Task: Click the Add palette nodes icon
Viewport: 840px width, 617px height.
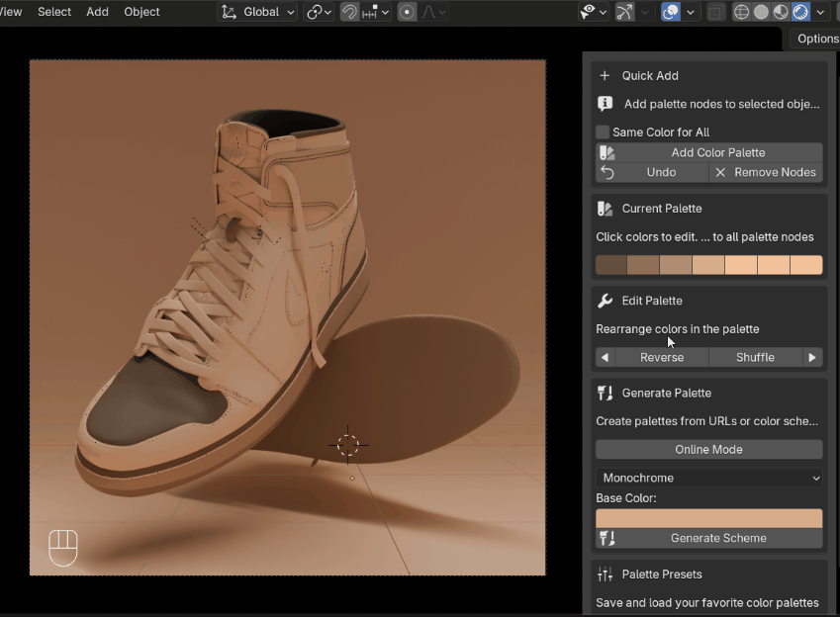Action: (x=605, y=103)
